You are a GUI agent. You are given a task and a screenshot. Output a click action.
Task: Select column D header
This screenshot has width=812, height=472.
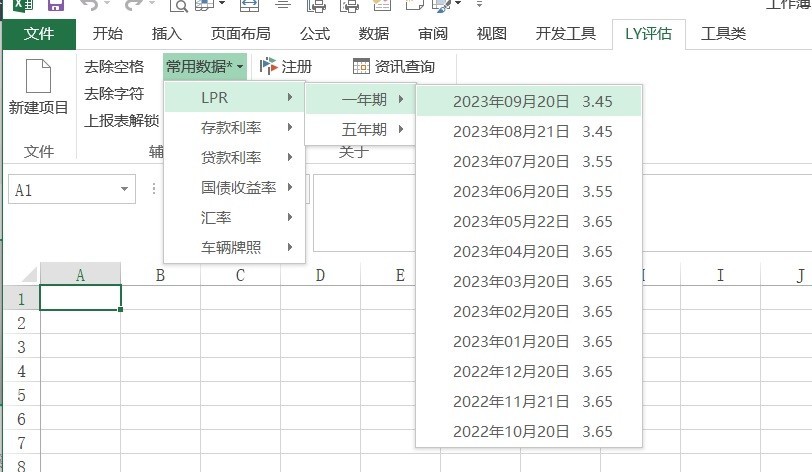[x=320, y=275]
